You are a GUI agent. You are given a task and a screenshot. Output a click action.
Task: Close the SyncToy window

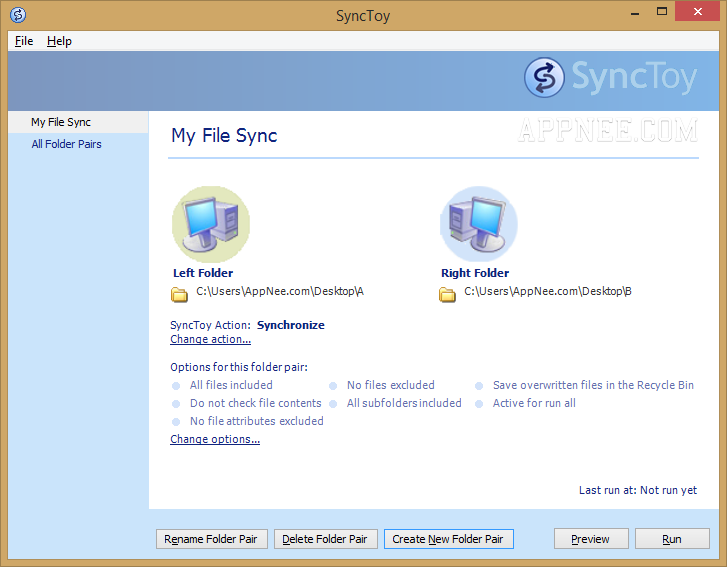tap(697, 12)
